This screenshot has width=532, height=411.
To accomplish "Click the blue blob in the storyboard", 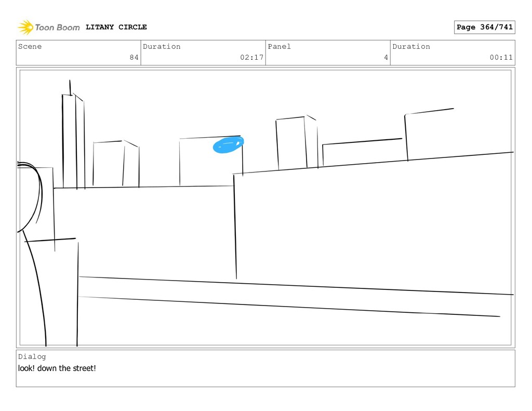I will [x=229, y=145].
